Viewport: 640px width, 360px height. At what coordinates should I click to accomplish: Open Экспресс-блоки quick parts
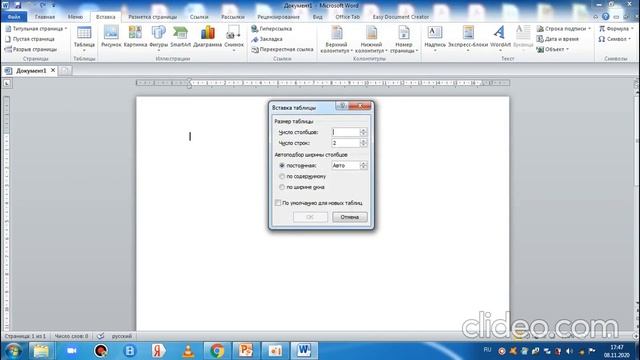(468, 38)
